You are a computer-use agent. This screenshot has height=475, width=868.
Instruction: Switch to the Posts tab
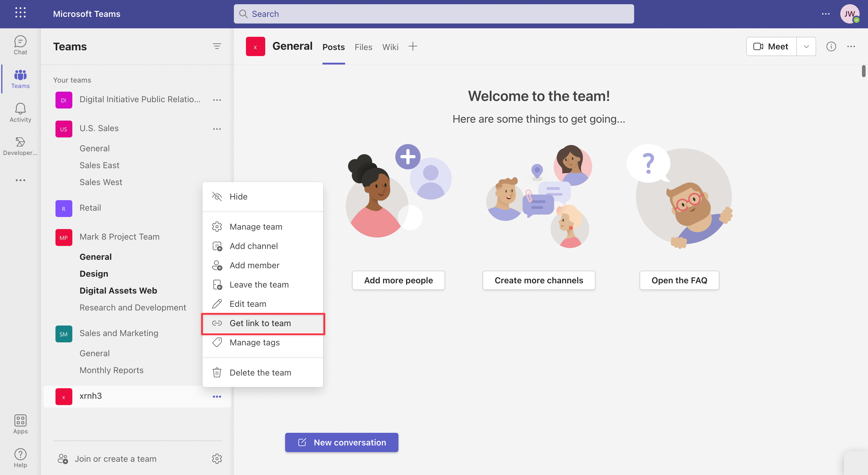[333, 47]
